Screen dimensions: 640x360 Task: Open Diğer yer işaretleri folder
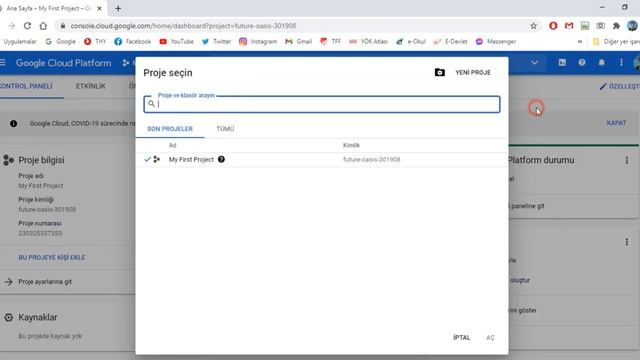[x=616, y=42]
